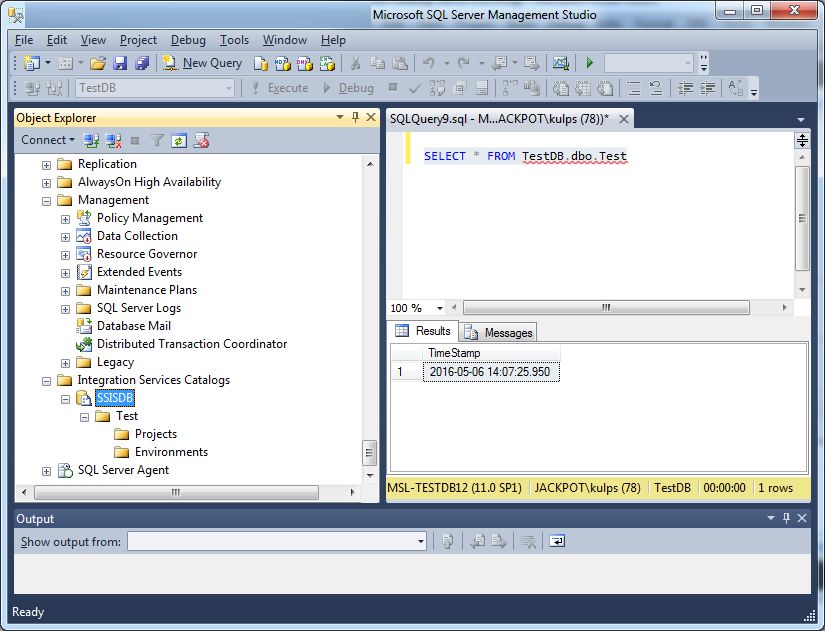Click the New Project icon
This screenshot has width=825, height=631.
pyautogui.click(x=32, y=63)
